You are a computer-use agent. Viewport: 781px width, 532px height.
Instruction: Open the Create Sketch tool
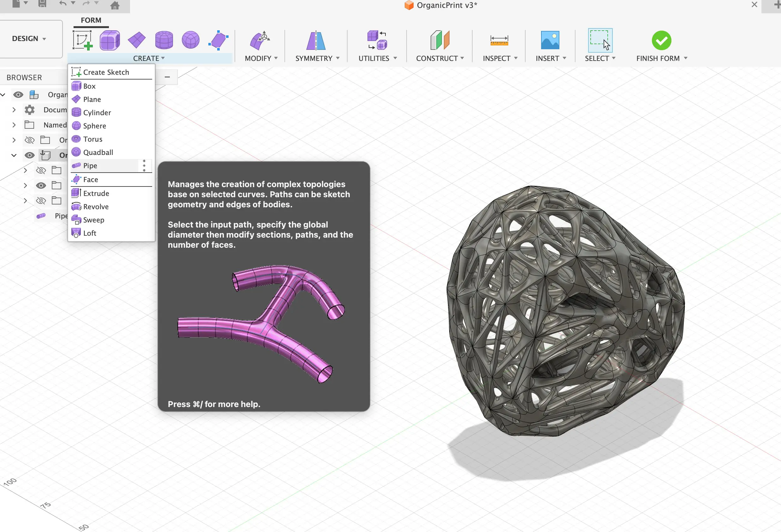click(106, 72)
